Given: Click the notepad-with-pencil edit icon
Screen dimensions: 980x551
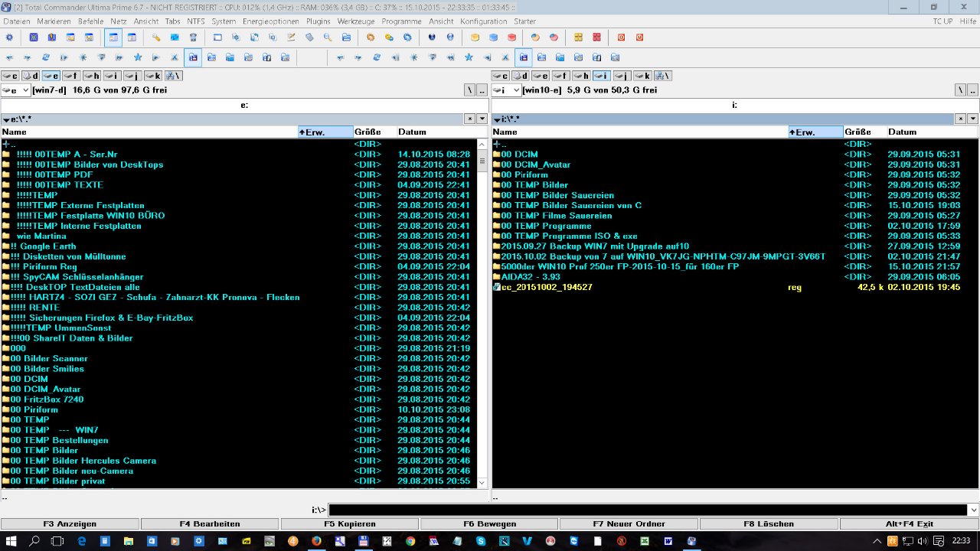Looking at the screenshot, I should tap(291, 37).
